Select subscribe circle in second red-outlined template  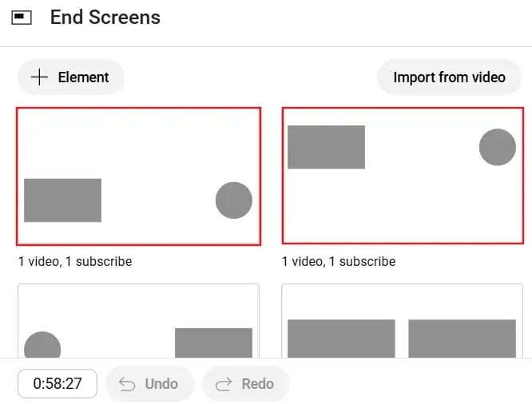click(497, 147)
